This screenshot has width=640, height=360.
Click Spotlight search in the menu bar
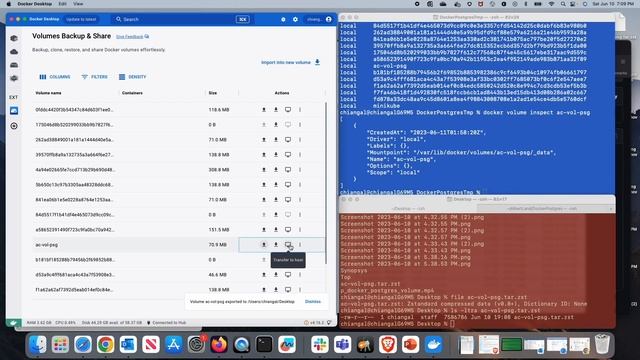563,4
